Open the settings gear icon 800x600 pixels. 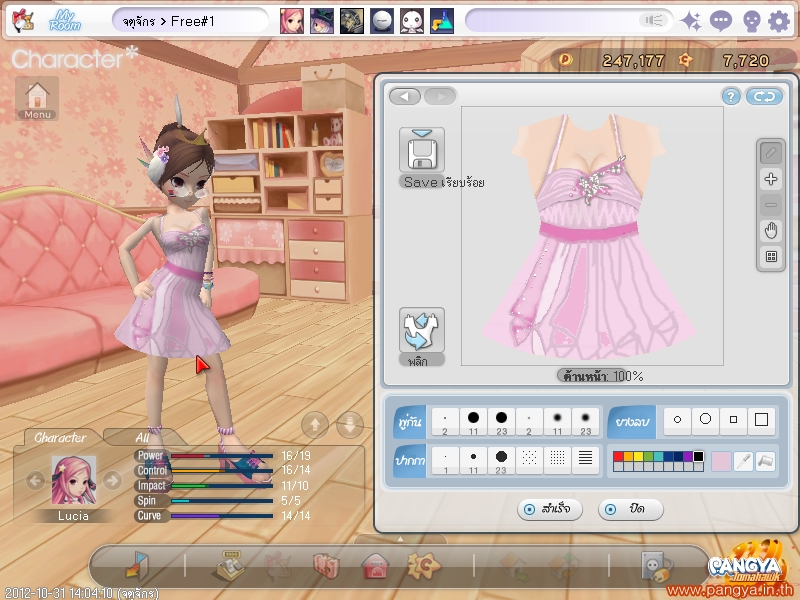pos(779,21)
